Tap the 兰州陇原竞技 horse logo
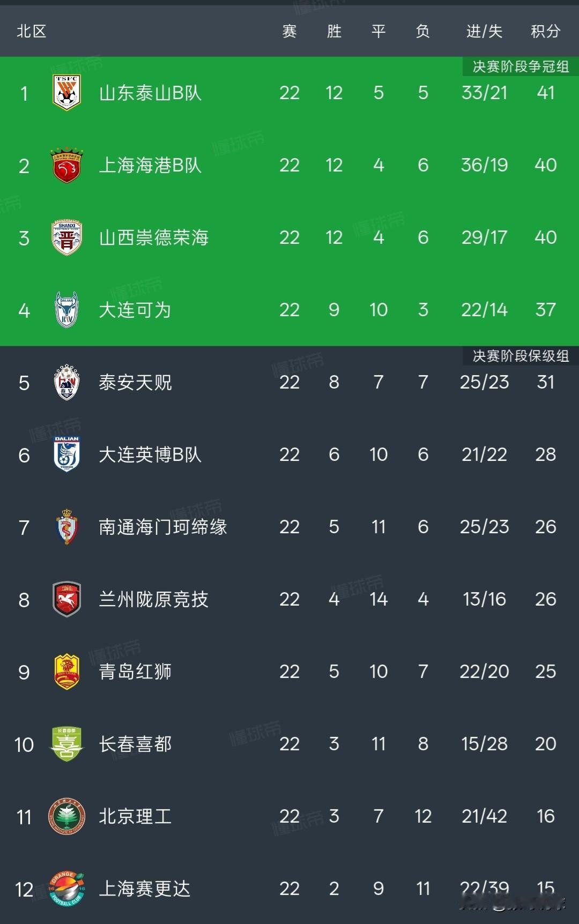 pos(66,599)
